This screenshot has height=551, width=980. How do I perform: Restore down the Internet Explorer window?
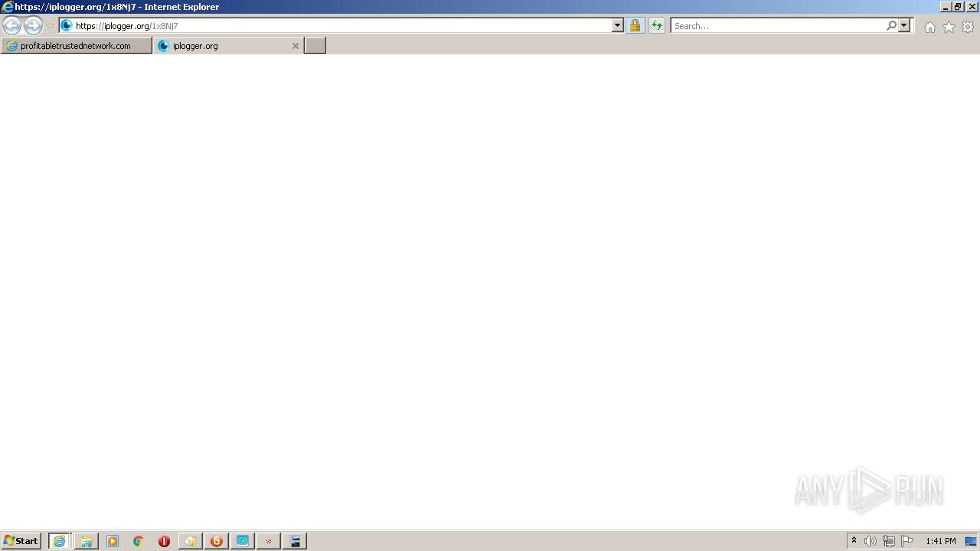click(x=959, y=7)
